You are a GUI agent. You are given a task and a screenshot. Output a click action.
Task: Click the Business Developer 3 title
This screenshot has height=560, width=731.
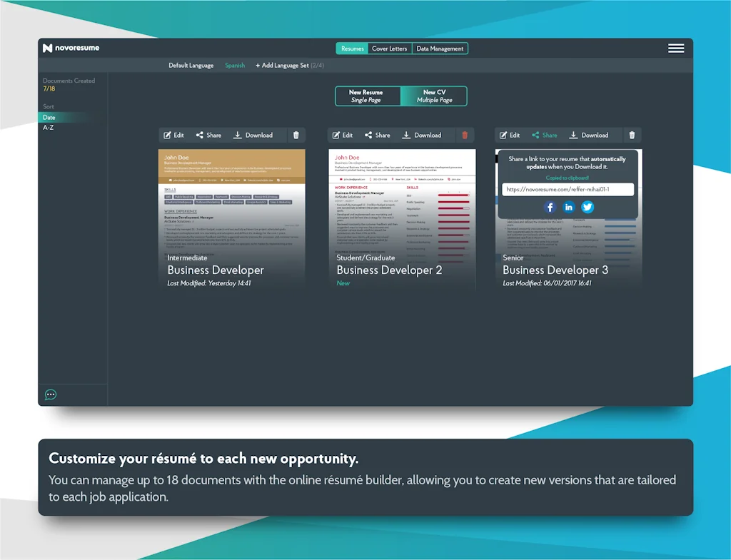[555, 270]
